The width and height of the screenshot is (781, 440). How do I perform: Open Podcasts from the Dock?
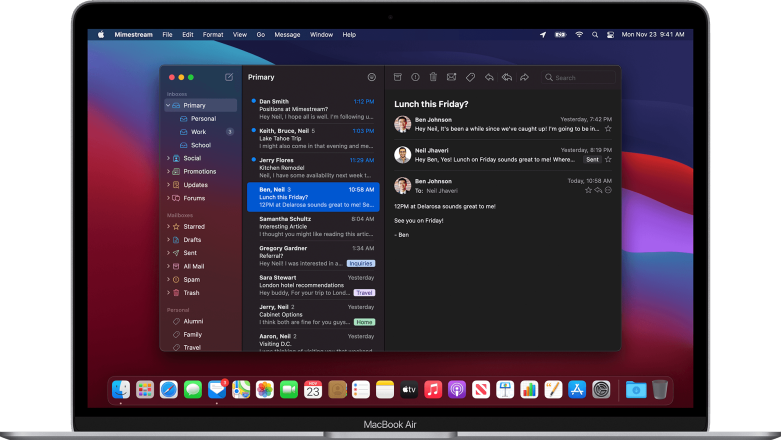click(x=457, y=390)
